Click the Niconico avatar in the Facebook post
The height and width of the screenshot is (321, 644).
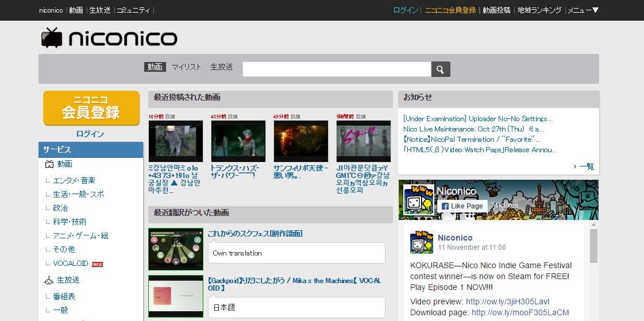click(422, 242)
